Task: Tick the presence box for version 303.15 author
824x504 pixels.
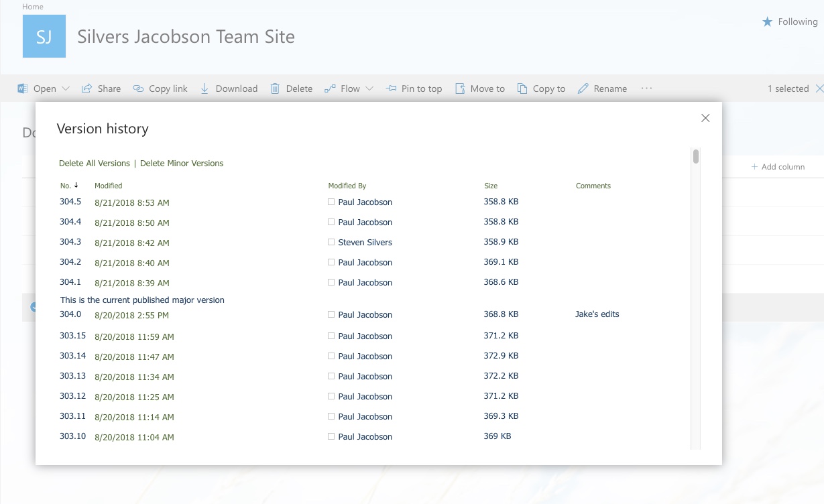Action: (331, 336)
